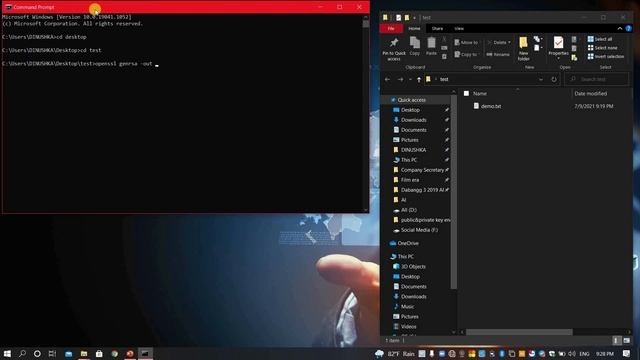This screenshot has width=640, height=360.
Task: Click the Copy icon in the Clipboard group
Action: click(415, 46)
